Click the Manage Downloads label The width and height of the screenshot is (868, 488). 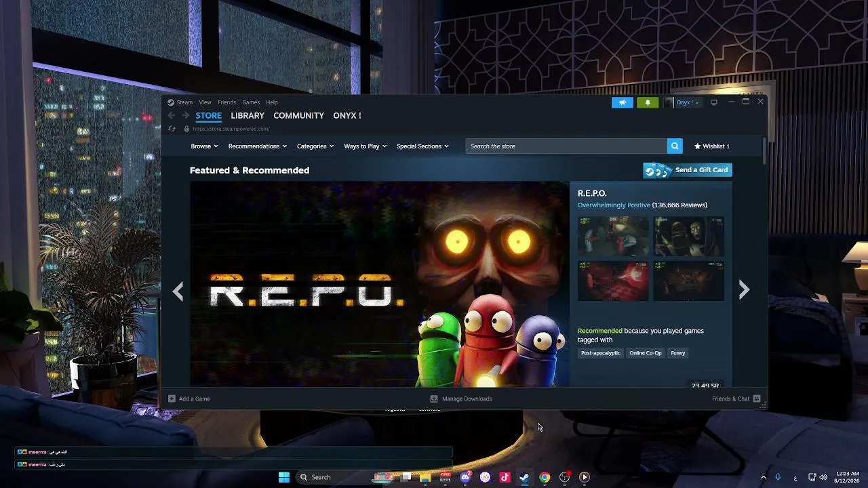tap(467, 399)
